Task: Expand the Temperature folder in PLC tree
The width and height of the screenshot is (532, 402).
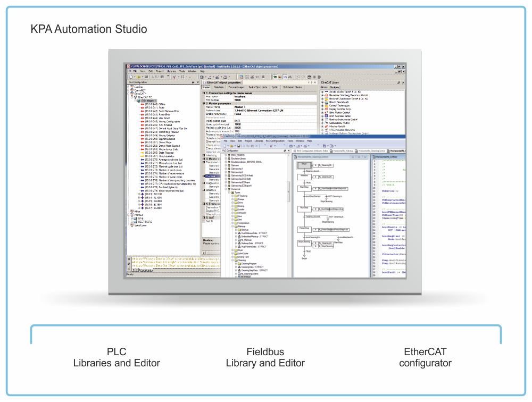Action: (233, 223)
